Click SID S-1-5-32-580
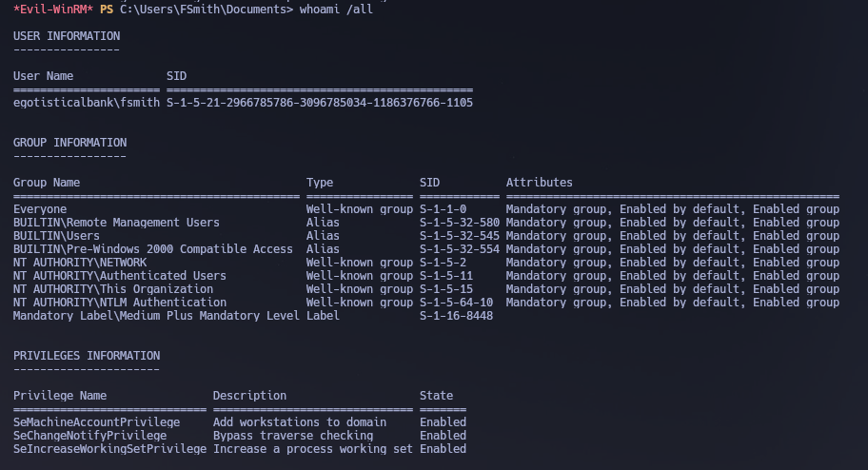This screenshot has width=868, height=470. [460, 223]
